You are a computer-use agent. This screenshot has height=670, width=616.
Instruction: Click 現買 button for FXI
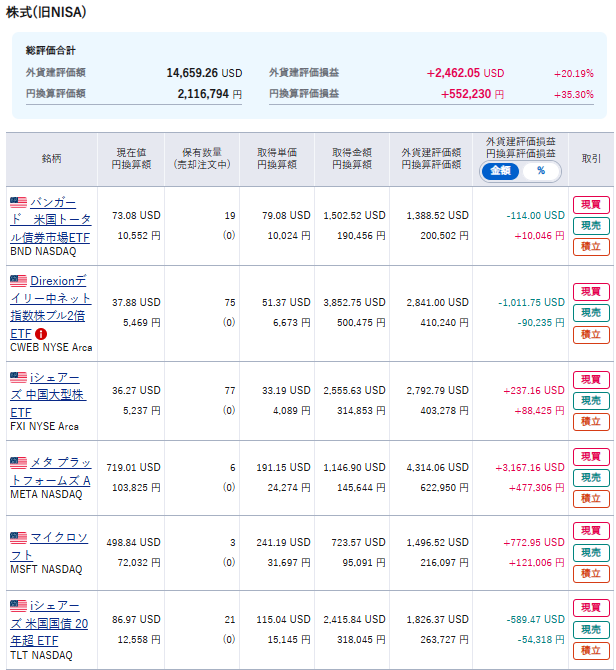[x=591, y=379]
